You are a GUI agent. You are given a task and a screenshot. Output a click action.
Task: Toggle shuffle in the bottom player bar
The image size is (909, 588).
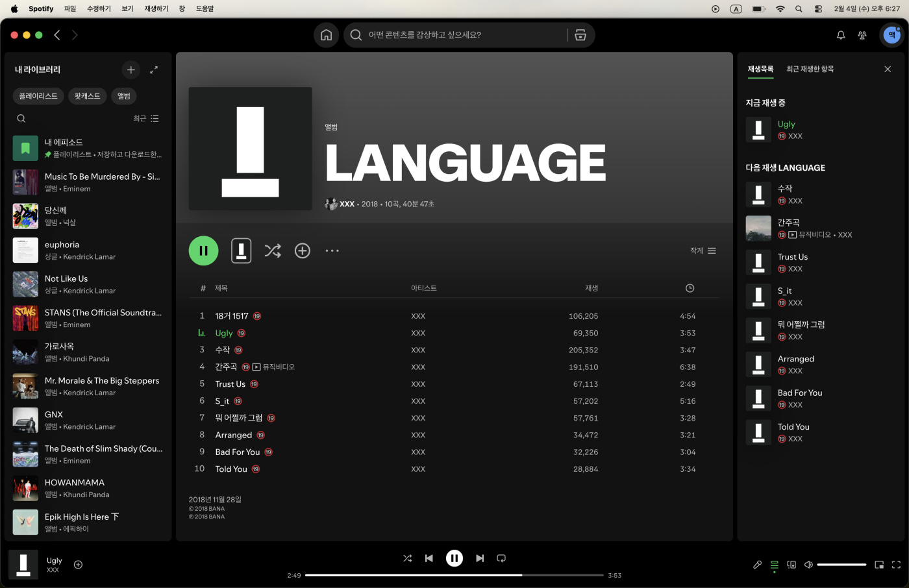(407, 558)
